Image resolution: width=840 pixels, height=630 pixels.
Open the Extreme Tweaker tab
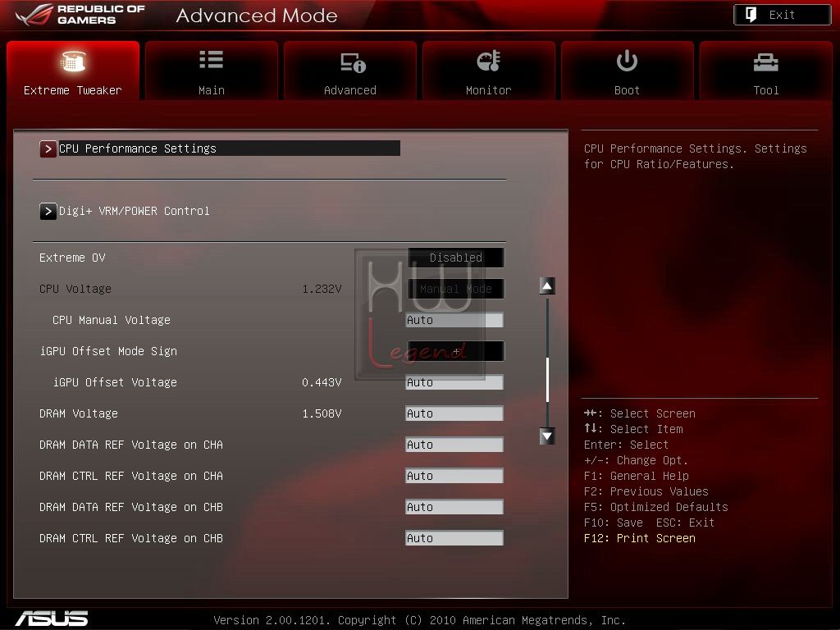(73, 71)
